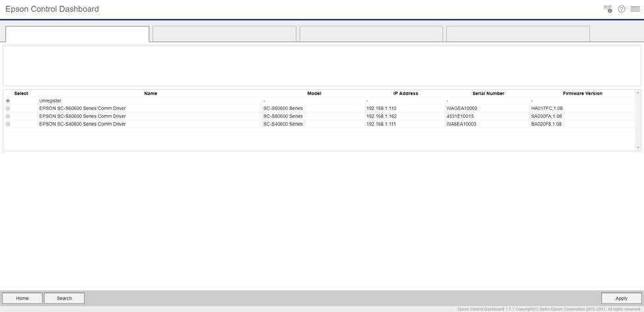Select the Unregister radio button
The width and height of the screenshot is (644, 312).
coord(8,100)
